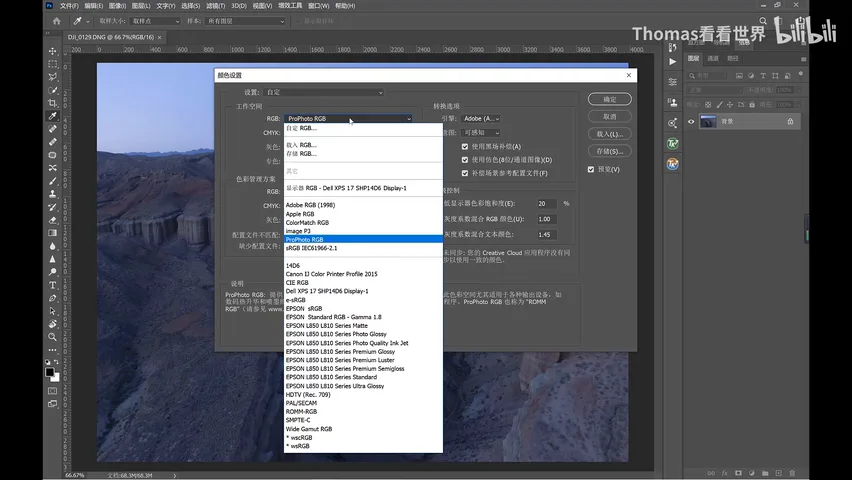Click the RGB gamma blend field 1.00

[x=547, y=219]
